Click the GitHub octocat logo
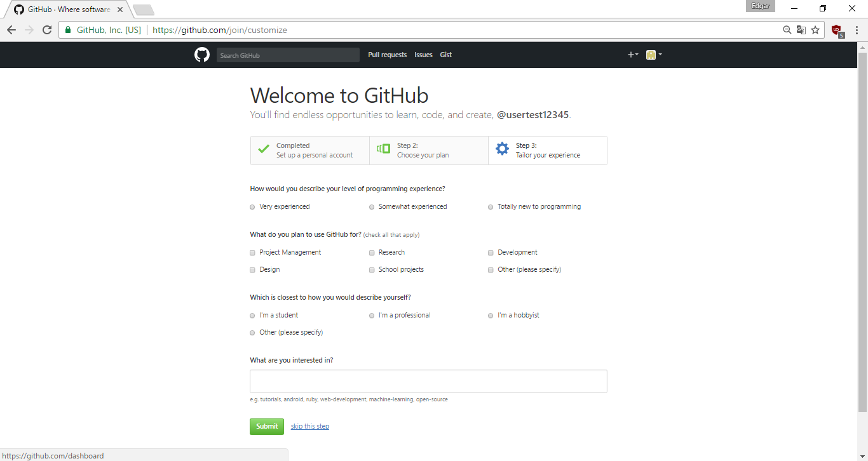This screenshot has height=461, width=868. point(201,55)
